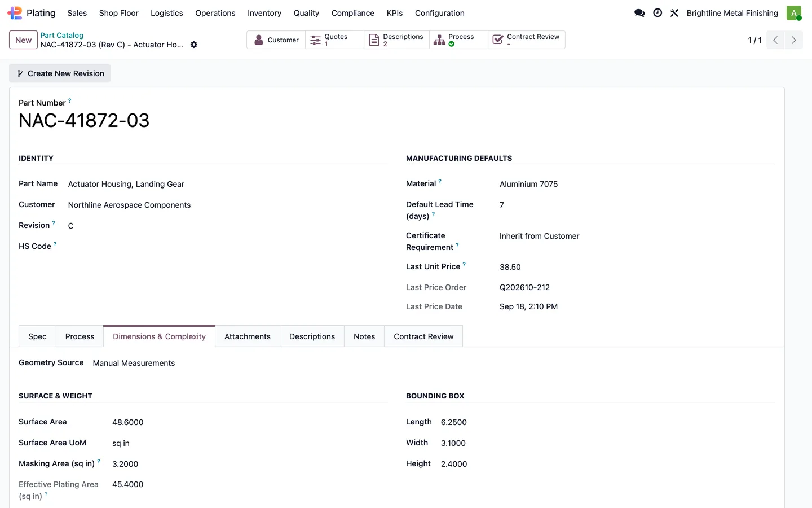Go to next record arrow

point(794,40)
